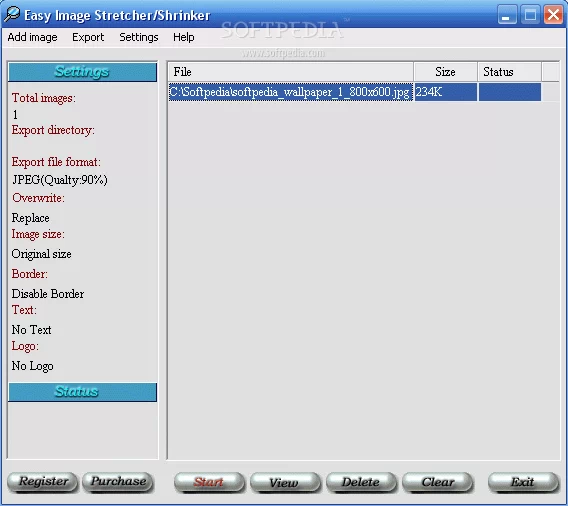Image resolution: width=568 pixels, height=506 pixels.
Task: Click the Logo label
Action: pos(25,346)
